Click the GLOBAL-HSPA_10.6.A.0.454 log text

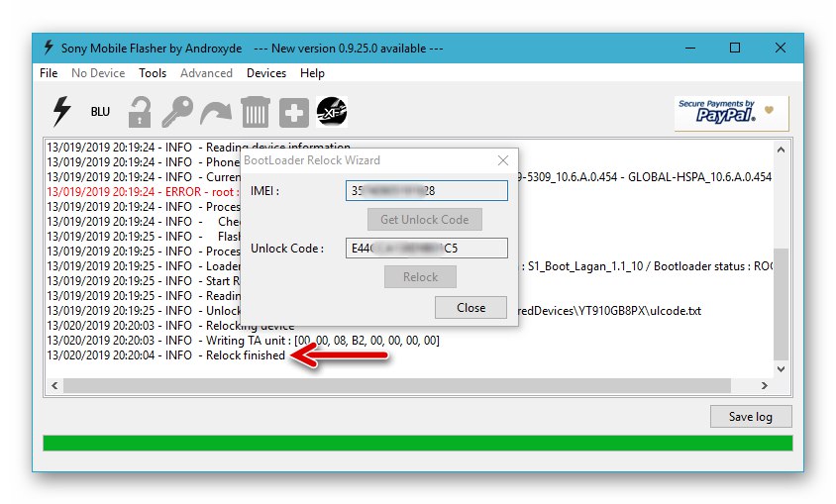[699, 177]
